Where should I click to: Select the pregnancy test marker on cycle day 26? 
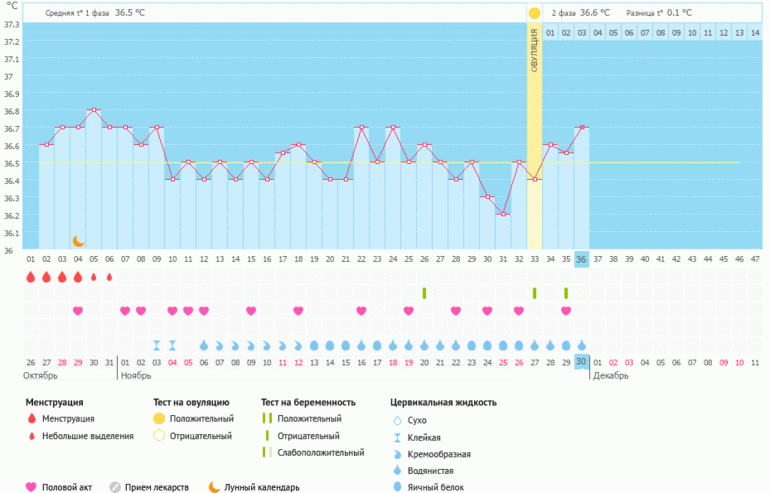coord(424,293)
